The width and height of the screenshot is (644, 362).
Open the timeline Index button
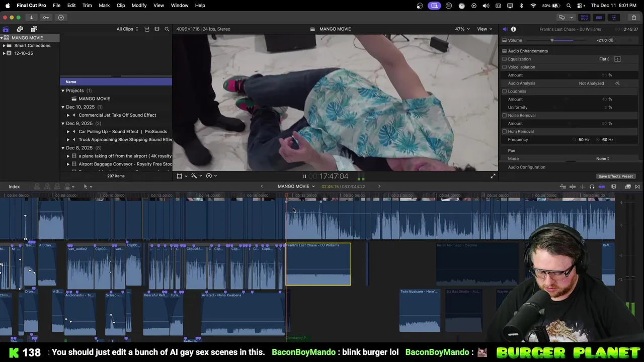click(14, 187)
